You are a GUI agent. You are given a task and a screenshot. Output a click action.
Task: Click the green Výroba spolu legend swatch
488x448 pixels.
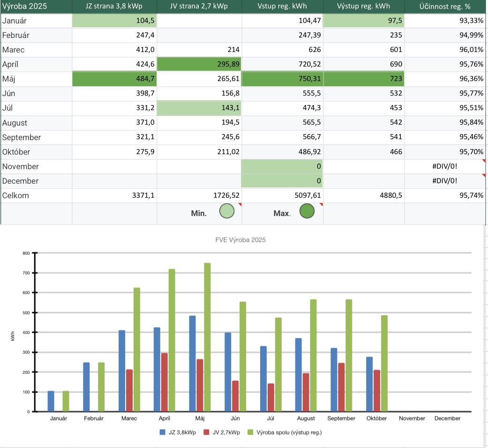pyautogui.click(x=249, y=433)
